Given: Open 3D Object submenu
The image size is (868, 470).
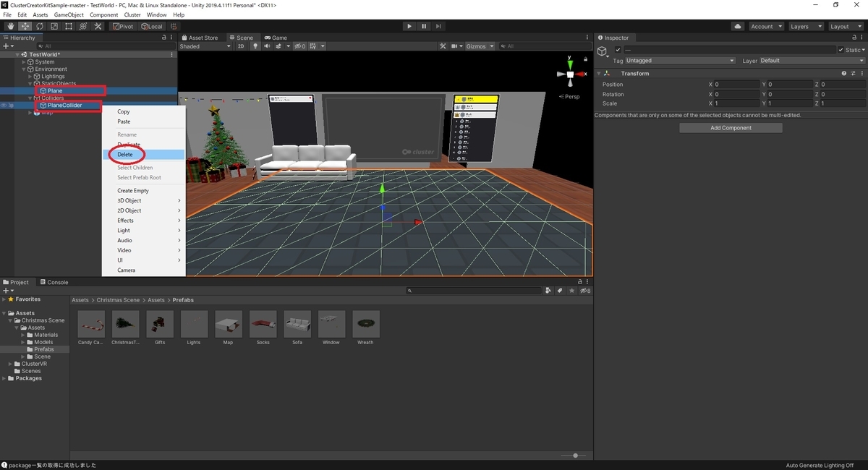Looking at the screenshot, I should pyautogui.click(x=143, y=200).
